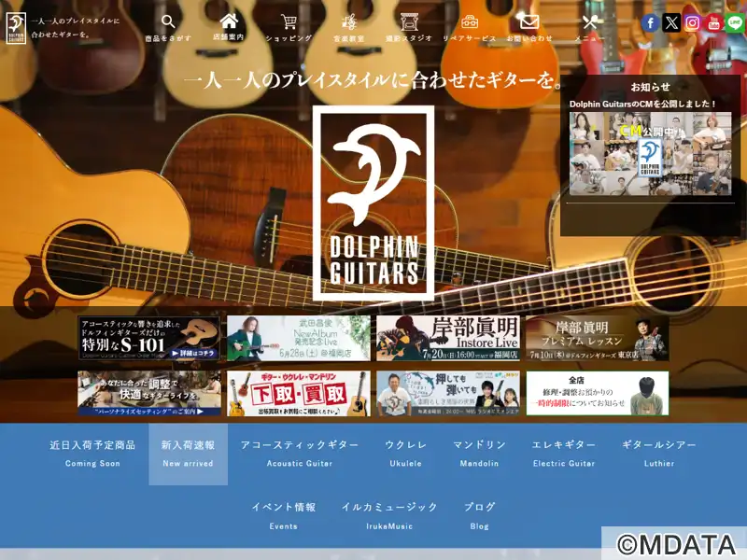Click the Dolphin Guitars logo in header
The height and width of the screenshot is (560, 747).
pyautogui.click(x=16, y=28)
